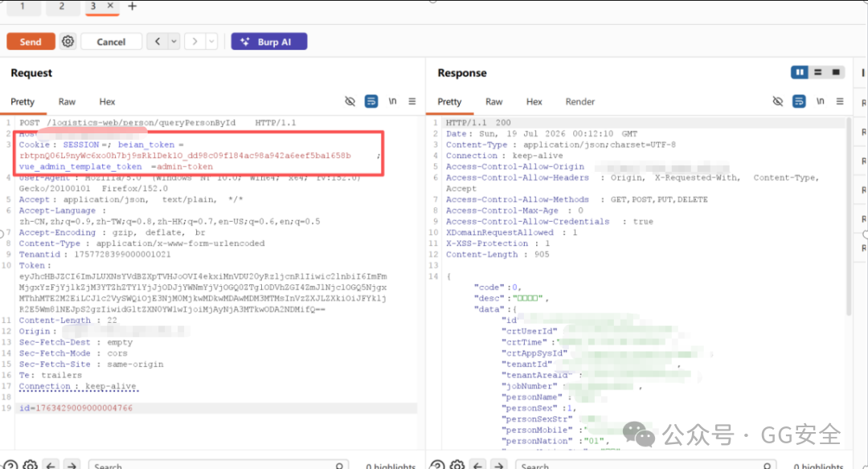
Task: Select the Request Pretty view tab
Action: (23, 102)
